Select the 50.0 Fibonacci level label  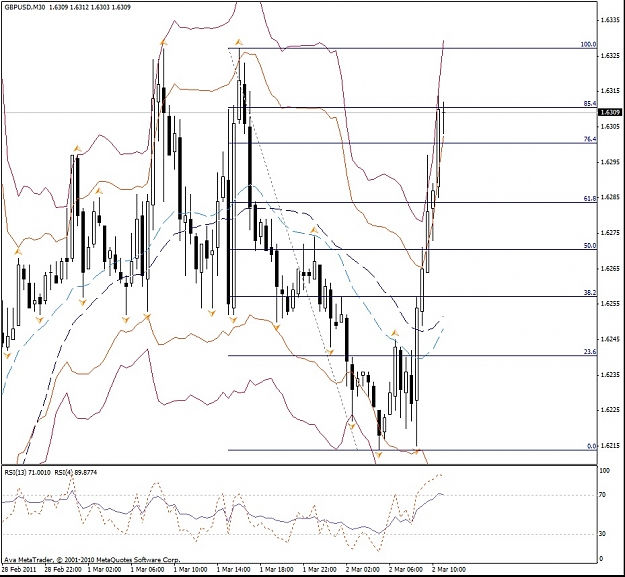(590, 246)
